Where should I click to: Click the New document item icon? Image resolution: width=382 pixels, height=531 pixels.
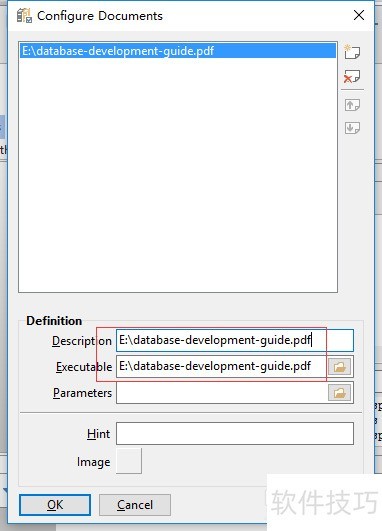point(352,52)
